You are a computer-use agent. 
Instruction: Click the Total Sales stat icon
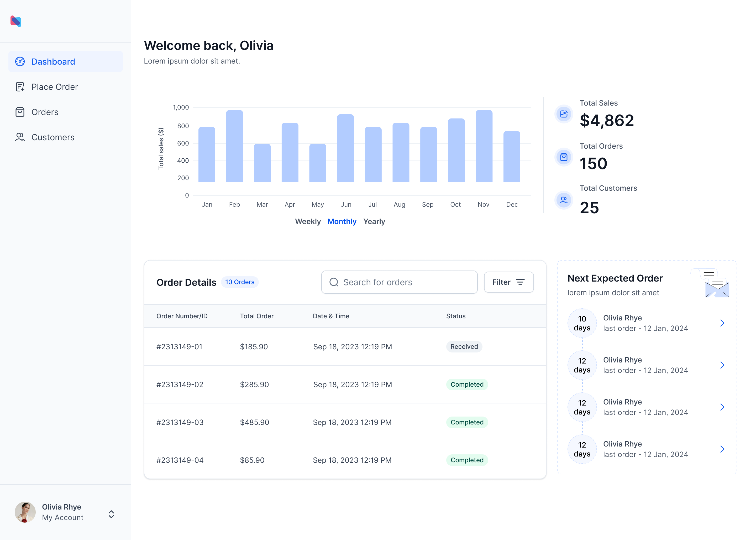pos(564,114)
